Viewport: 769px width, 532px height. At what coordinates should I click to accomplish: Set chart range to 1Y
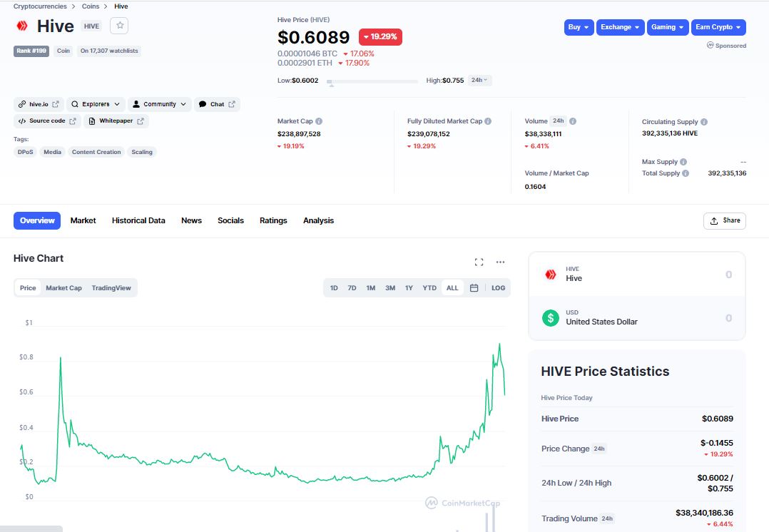[409, 288]
